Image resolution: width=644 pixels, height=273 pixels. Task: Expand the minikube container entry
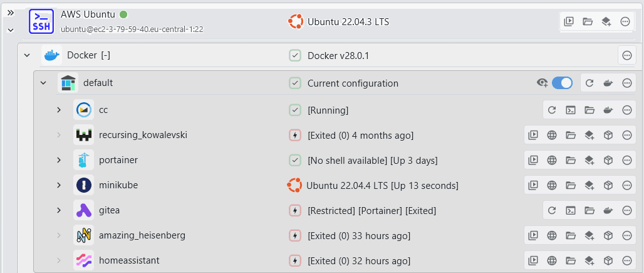point(59,185)
